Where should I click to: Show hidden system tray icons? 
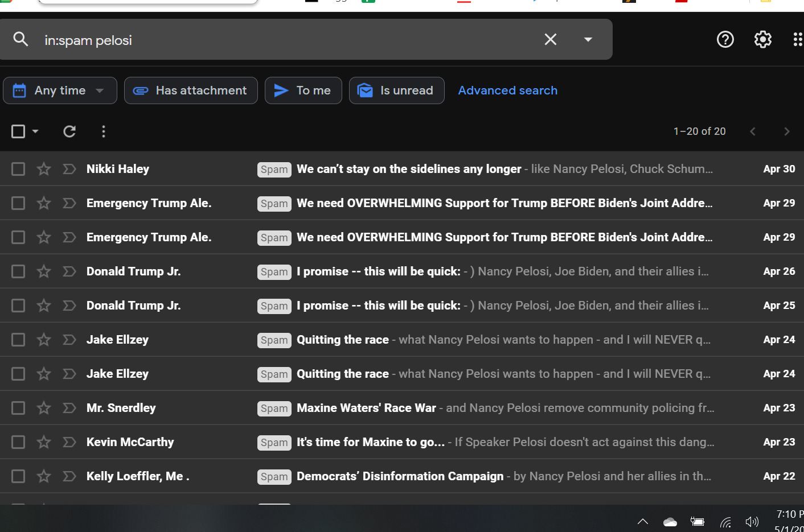point(643,521)
